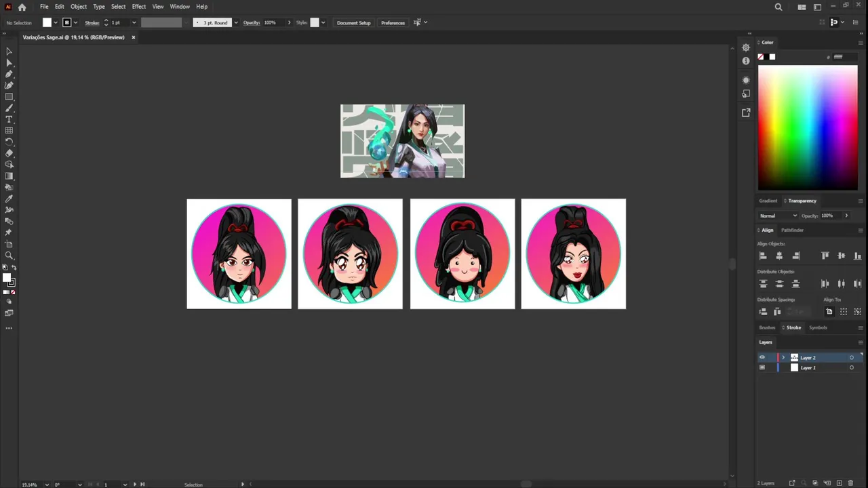Click target circle for Layer 2
This screenshot has width=868, height=488.
pyautogui.click(x=852, y=358)
